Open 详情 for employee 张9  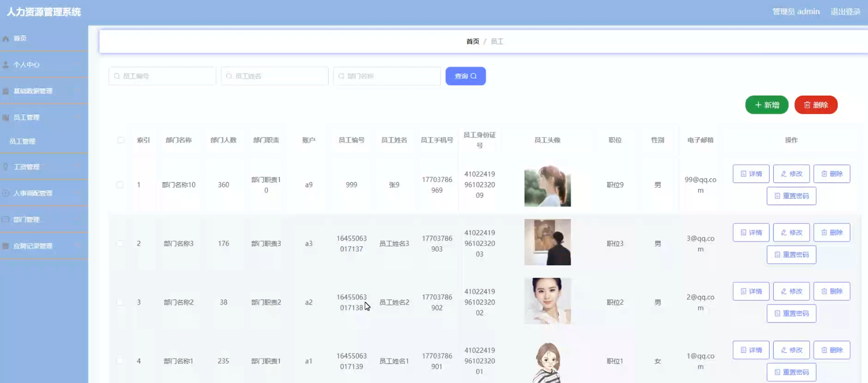[751, 174]
